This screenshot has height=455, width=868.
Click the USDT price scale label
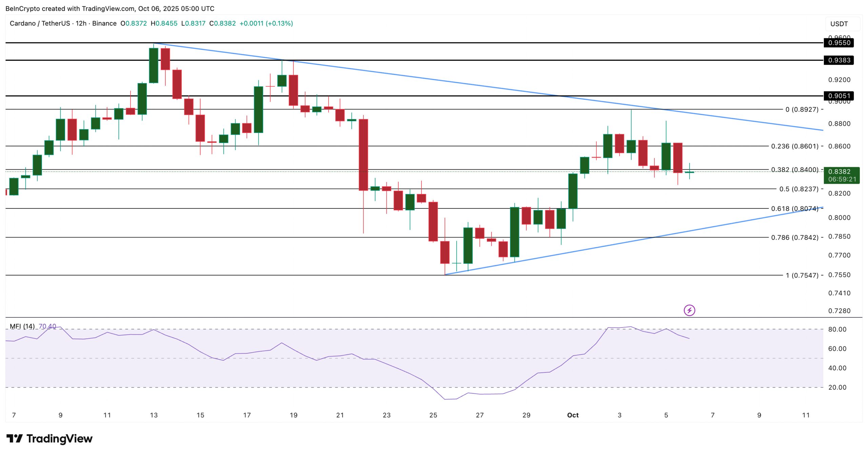click(839, 23)
